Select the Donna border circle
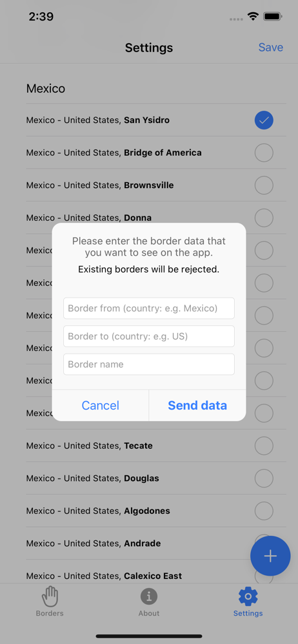Image resolution: width=298 pixels, height=644 pixels. 264,218
